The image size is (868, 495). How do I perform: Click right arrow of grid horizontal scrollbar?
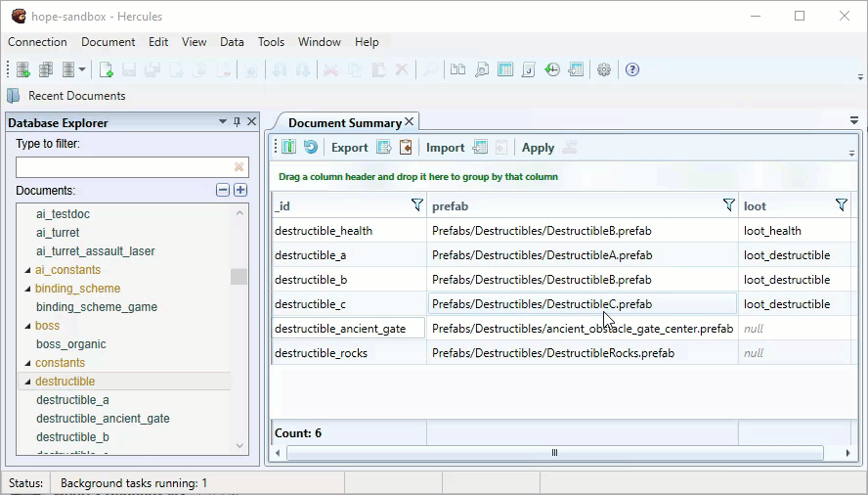[x=847, y=453]
